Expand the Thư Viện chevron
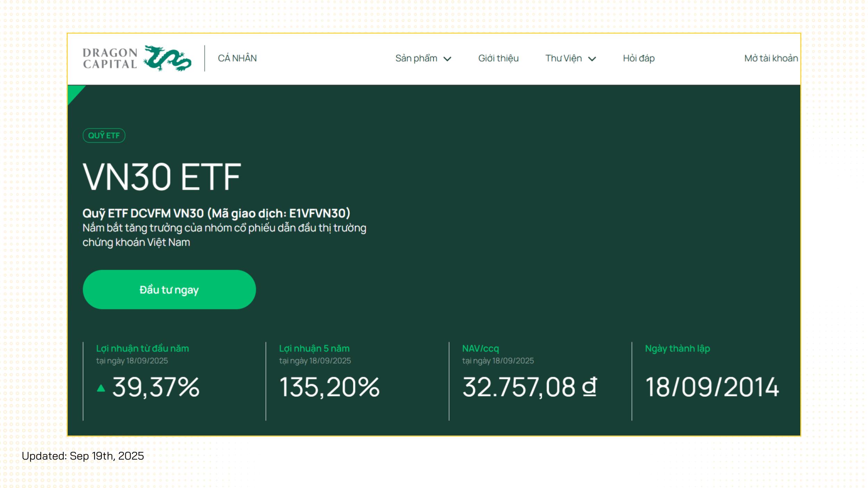Image resolution: width=868 pixels, height=488 pixels. click(x=592, y=59)
